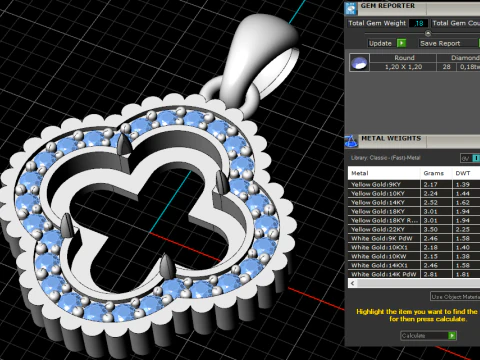This screenshot has height=360, width=480.
Task: Click the 1.39 DWT value cell
Action: point(466,184)
